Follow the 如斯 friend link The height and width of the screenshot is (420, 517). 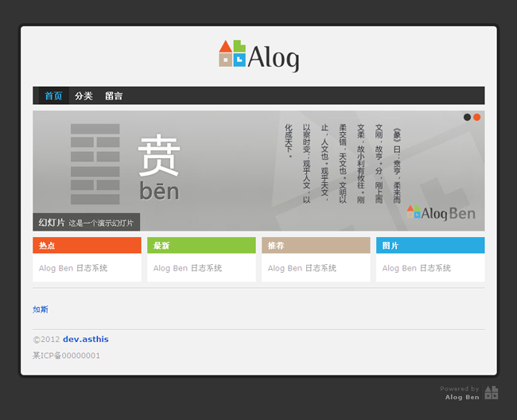tap(41, 309)
